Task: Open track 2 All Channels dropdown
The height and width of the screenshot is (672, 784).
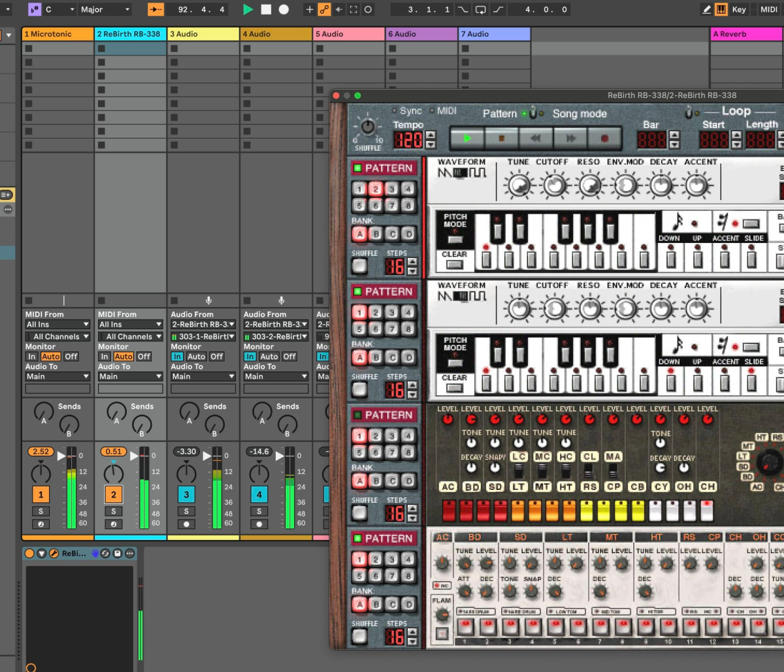Action: click(x=130, y=337)
